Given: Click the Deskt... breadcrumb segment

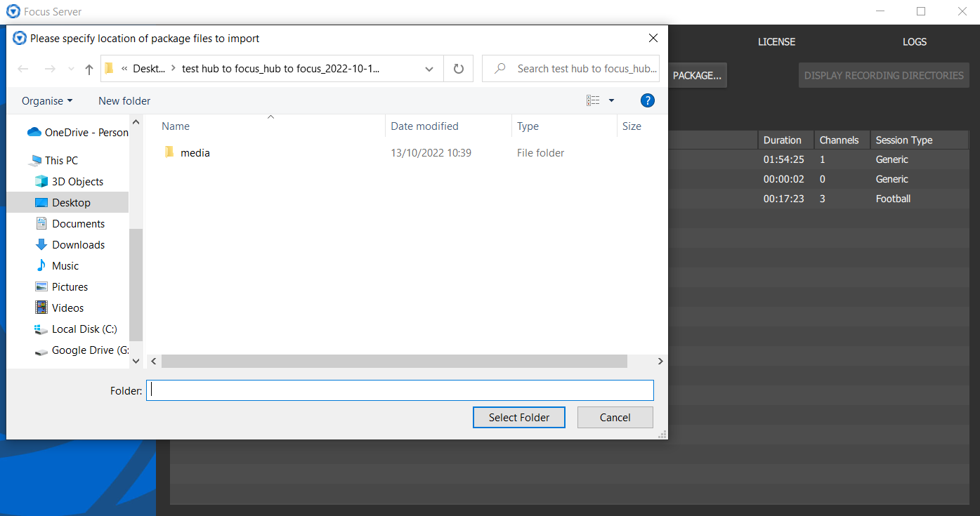Looking at the screenshot, I should (x=149, y=69).
